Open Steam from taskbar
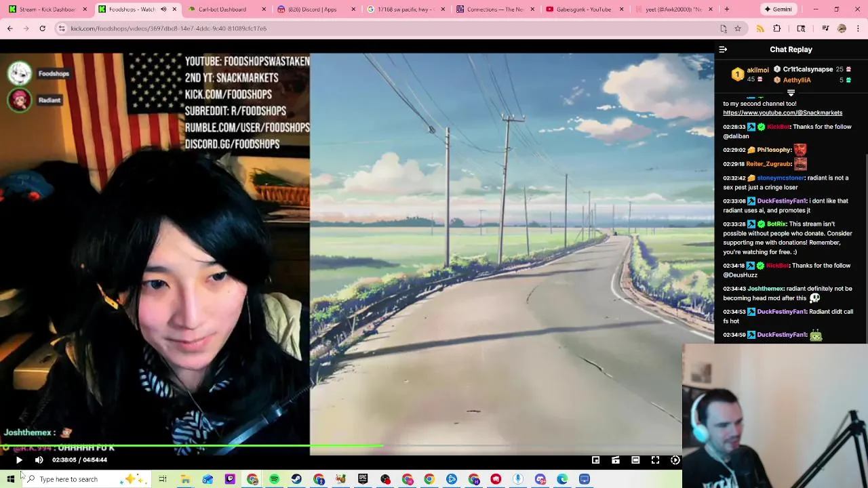Viewport: 868px width, 488px height. (x=296, y=479)
